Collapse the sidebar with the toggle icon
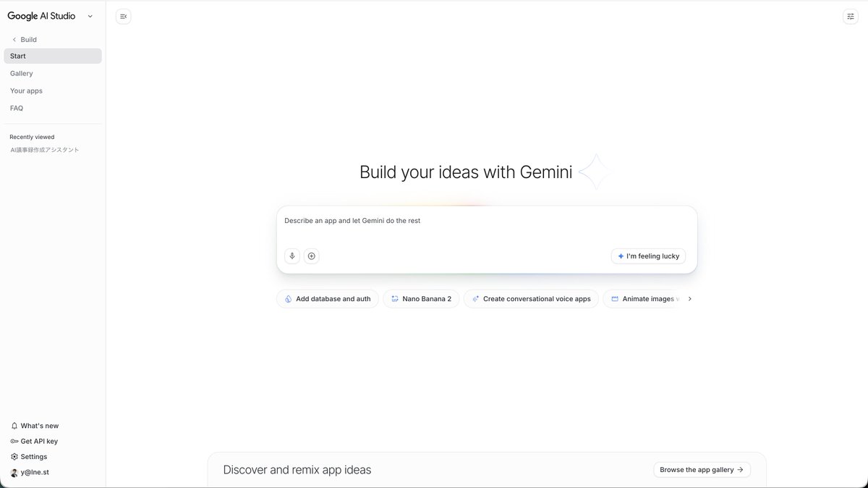 [123, 16]
